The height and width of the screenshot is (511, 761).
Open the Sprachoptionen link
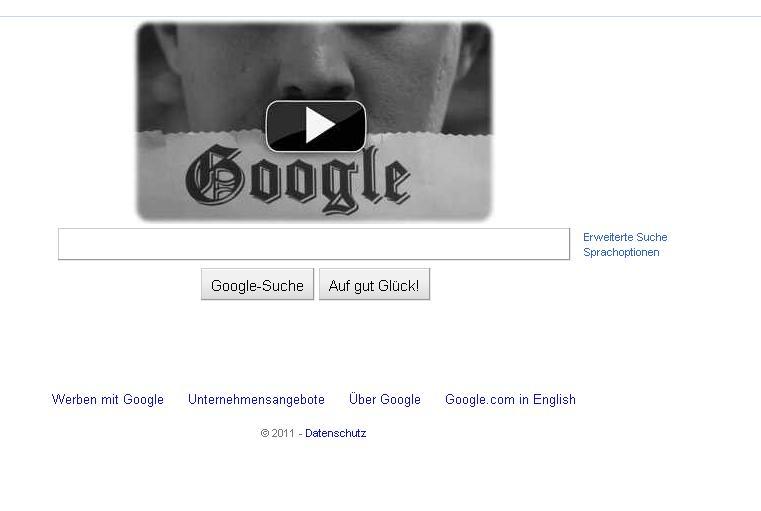(621, 252)
